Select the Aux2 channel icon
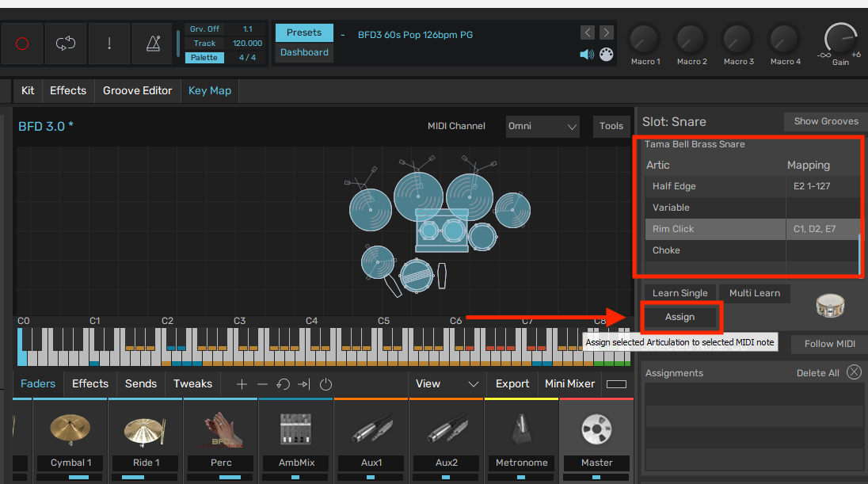This screenshot has width=868, height=484. pyautogui.click(x=447, y=429)
